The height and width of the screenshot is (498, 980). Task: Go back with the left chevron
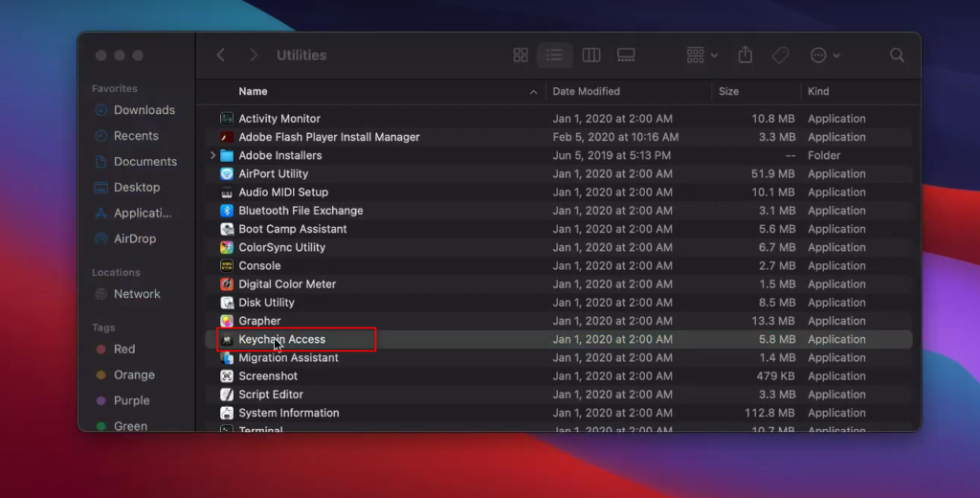pyautogui.click(x=221, y=56)
